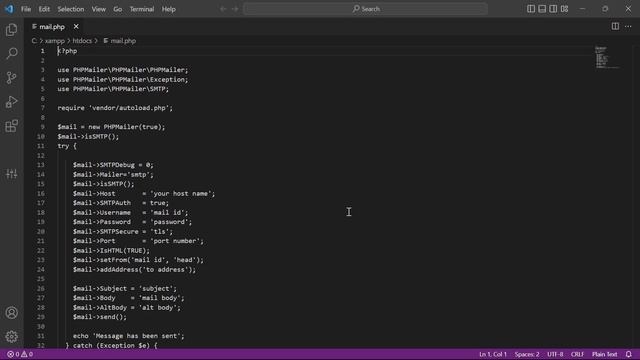Go back with the navigation arrow
Viewport: 640px width, 360px height.
pos(223,9)
